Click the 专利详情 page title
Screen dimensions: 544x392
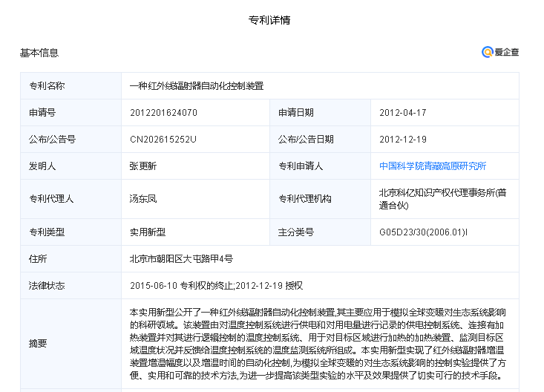tap(269, 20)
